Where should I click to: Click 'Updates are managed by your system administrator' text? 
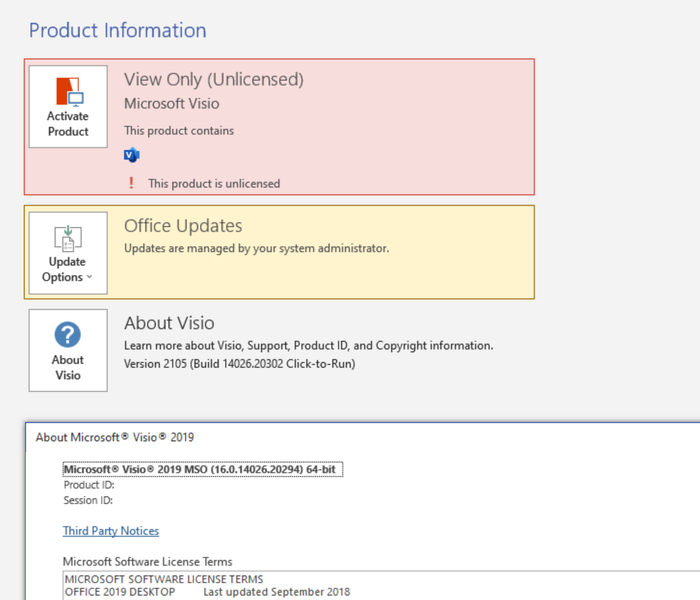point(256,248)
